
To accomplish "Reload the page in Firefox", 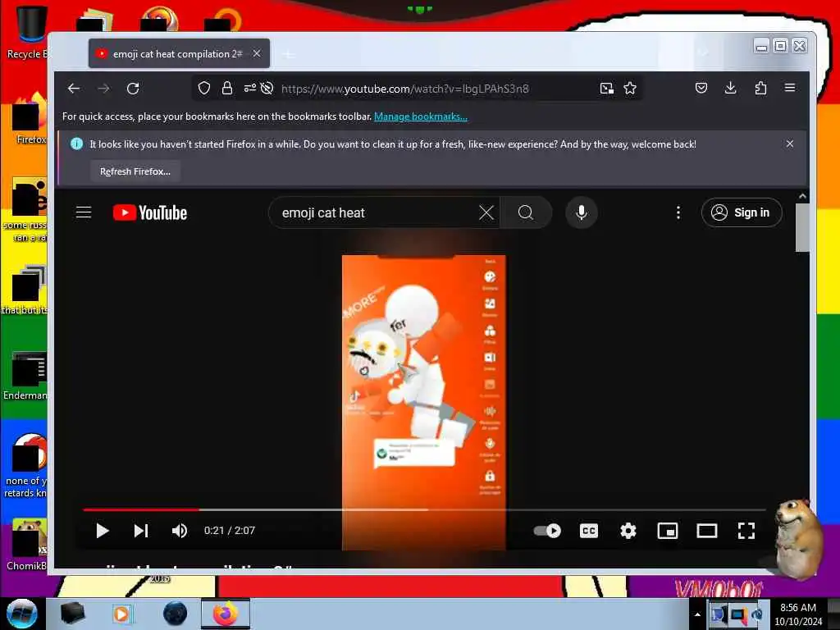I will click(x=133, y=89).
